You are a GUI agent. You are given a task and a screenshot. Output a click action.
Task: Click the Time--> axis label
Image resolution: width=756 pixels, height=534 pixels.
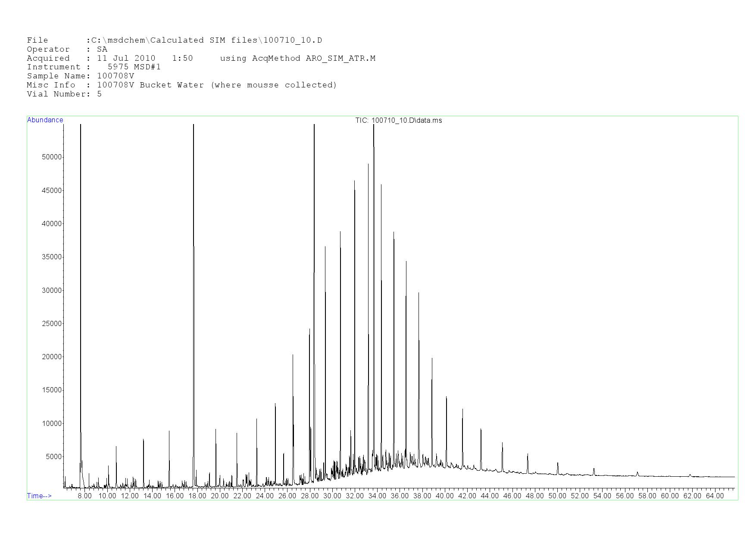pos(39,496)
